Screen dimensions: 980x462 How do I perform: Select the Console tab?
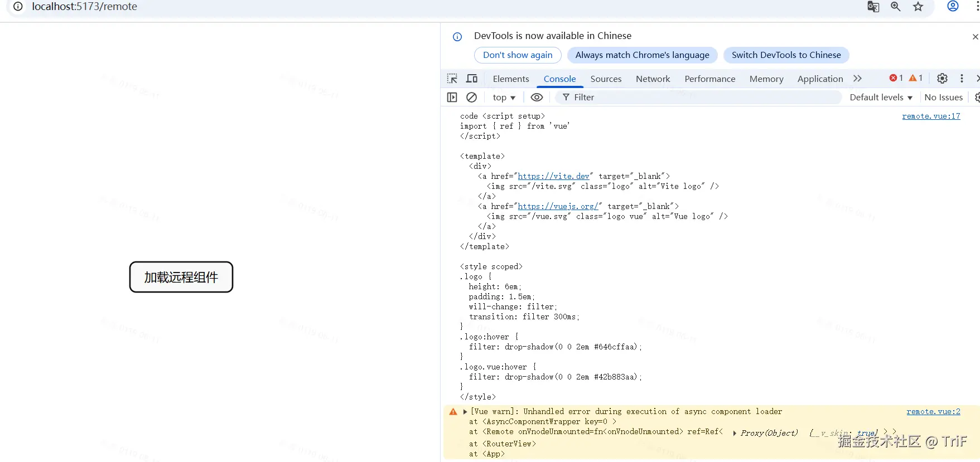559,79
